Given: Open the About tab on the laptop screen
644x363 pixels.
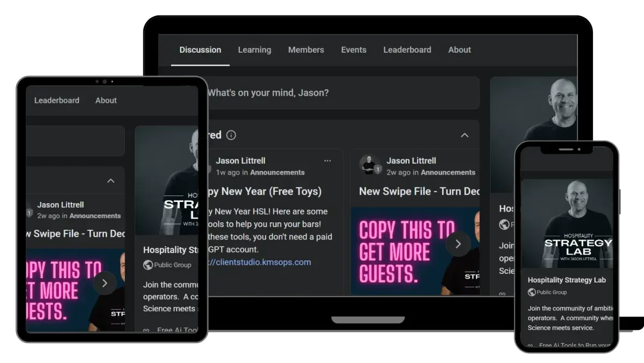Looking at the screenshot, I should coord(459,50).
